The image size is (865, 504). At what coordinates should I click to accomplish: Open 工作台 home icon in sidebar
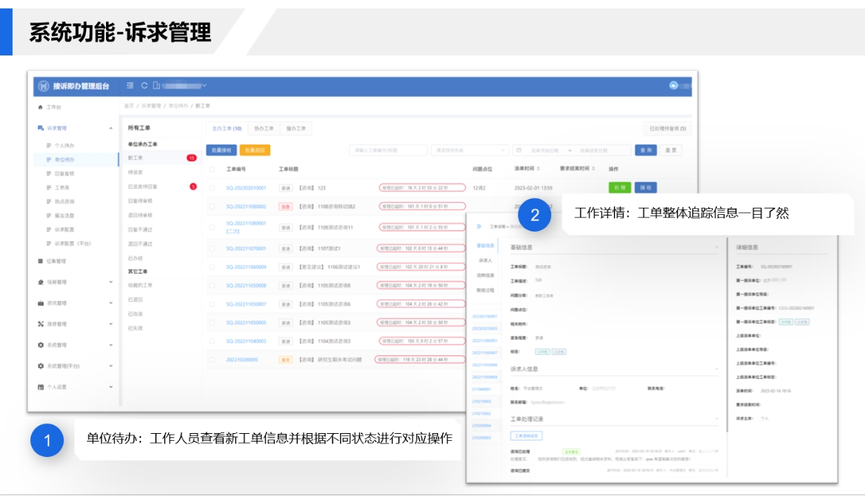click(41, 107)
